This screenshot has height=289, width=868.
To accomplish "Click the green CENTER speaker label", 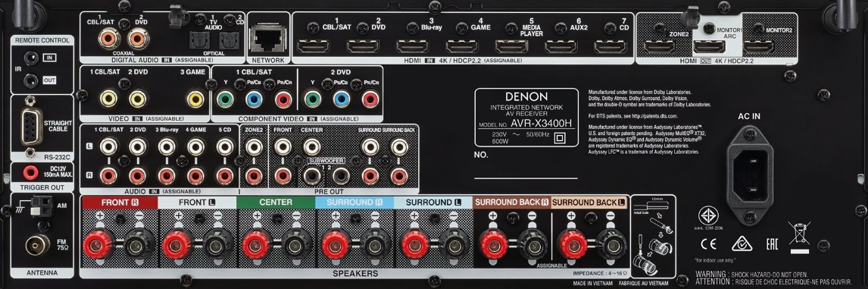I will 276,203.
